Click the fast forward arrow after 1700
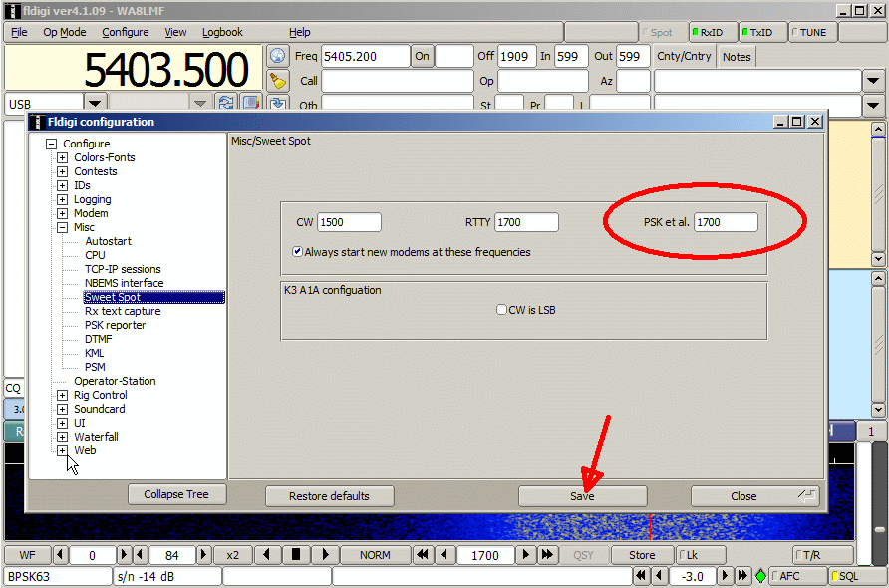This screenshot has width=889, height=588. pyautogui.click(x=546, y=555)
